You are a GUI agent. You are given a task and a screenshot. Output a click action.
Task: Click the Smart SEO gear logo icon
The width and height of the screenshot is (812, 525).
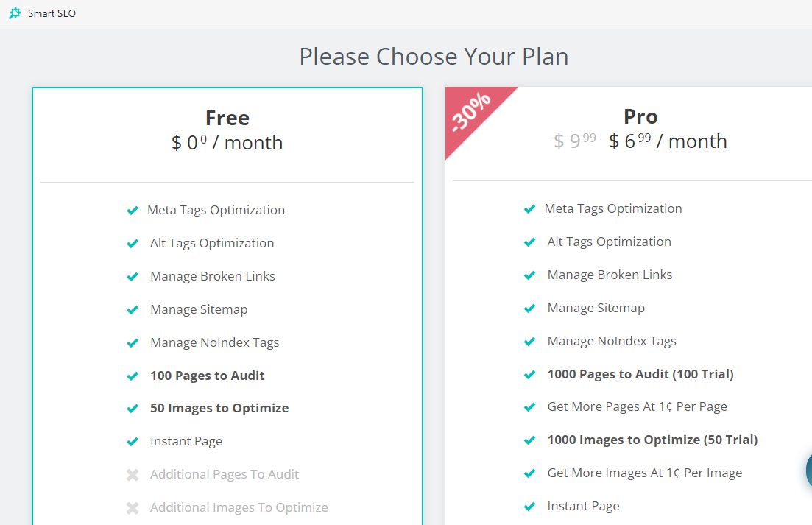pyautogui.click(x=15, y=13)
